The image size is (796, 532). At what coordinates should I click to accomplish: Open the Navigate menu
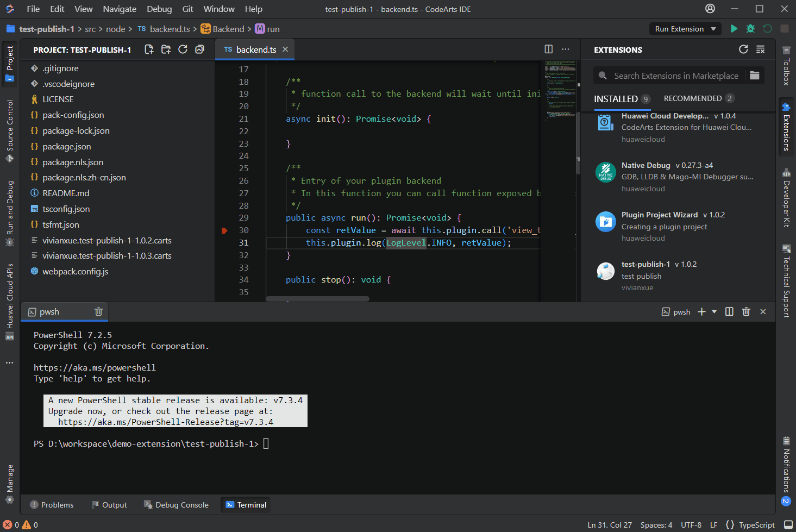coord(120,9)
